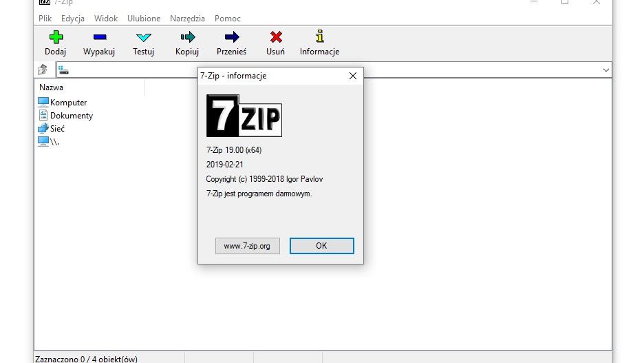Viewport: 644px width, 363px height.
Task: Click the Komputer monitor icon
Action: tap(43, 102)
